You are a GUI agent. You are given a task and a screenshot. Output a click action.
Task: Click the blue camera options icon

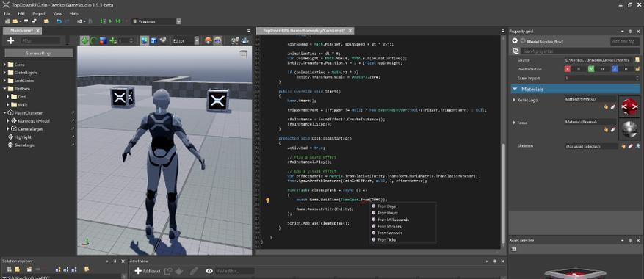[x=245, y=40]
